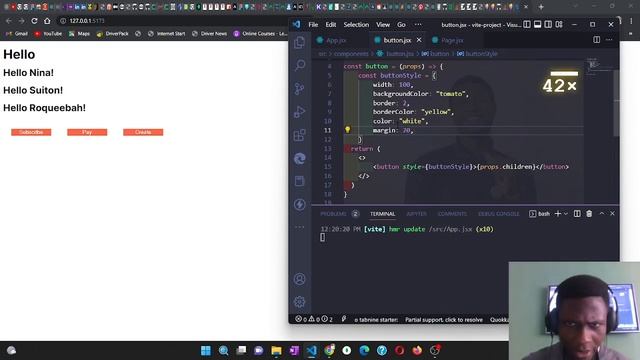This screenshot has height=360, width=640.
Task: Open editor More Actions ellipsis
Action: pos(609,40)
